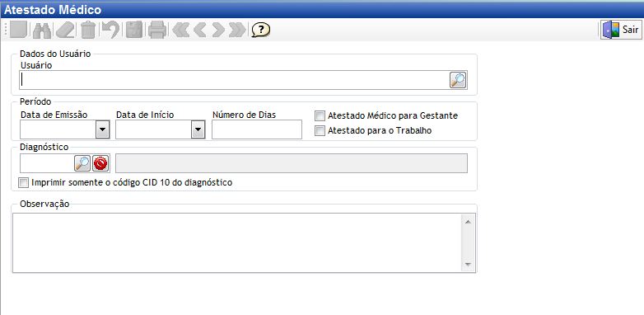Click the Sair exit button
The height and width of the screenshot is (315, 644).
click(x=621, y=30)
